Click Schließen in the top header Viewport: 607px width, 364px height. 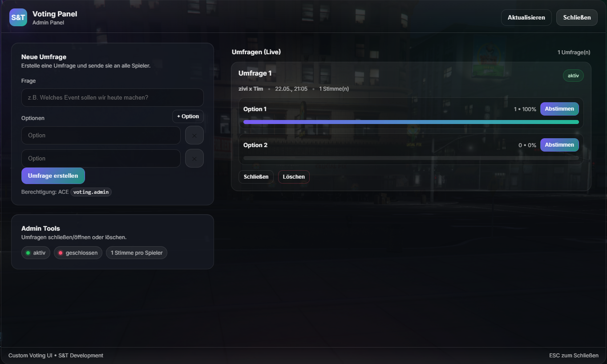pyautogui.click(x=577, y=18)
